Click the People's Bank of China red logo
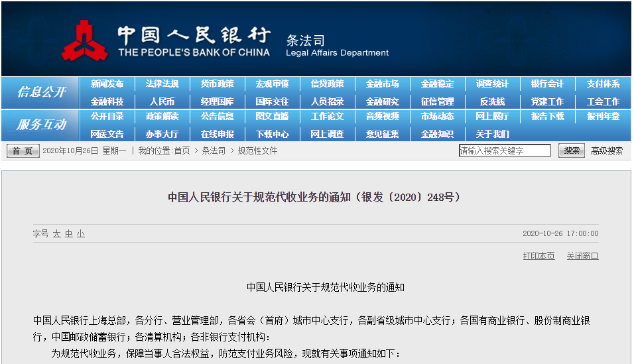 coord(84,41)
